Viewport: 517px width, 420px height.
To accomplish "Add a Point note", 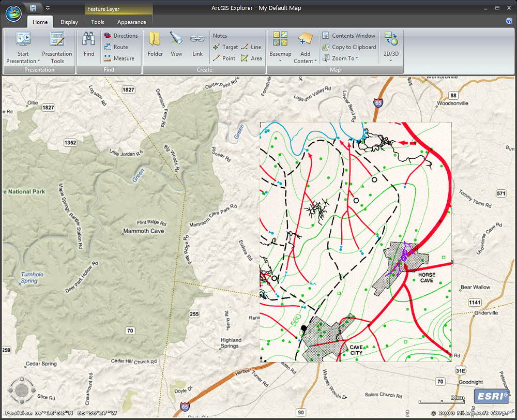I will (224, 58).
